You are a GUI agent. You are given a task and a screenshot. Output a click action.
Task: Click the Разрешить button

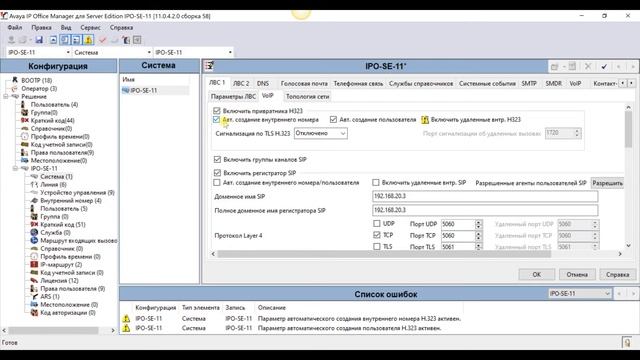608,183
